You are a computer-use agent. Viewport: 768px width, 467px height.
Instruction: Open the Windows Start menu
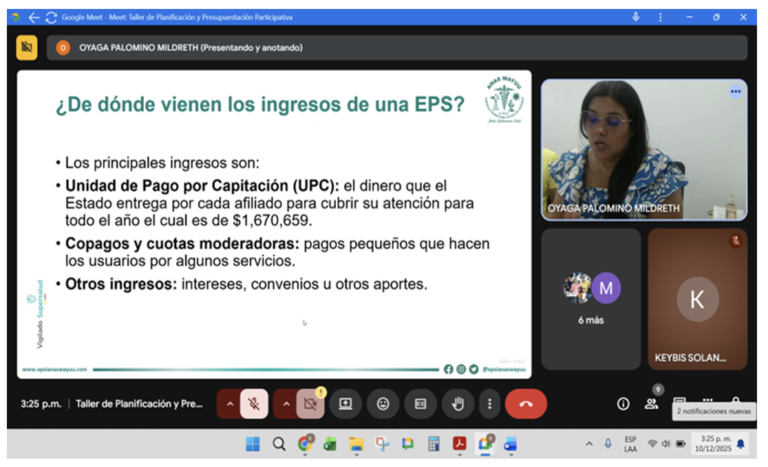253,444
